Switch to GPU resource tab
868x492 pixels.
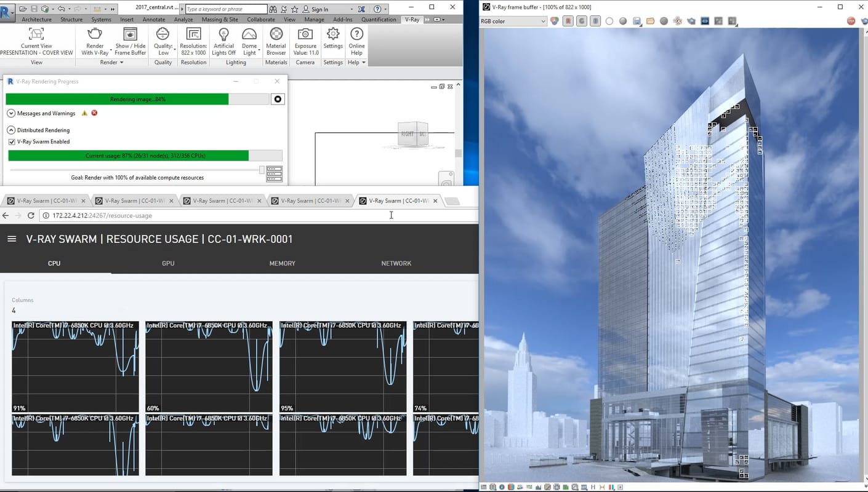coord(168,263)
